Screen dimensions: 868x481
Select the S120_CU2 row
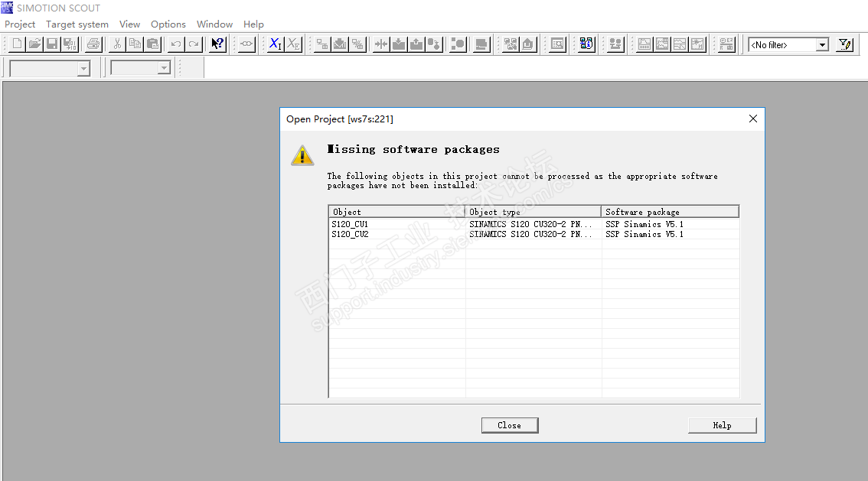click(534, 235)
